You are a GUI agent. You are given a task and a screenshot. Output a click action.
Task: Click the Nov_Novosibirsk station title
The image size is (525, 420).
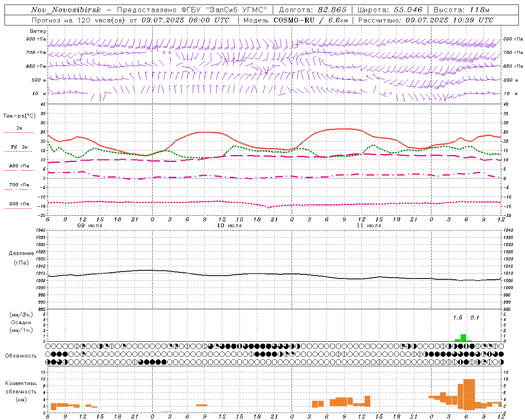coord(66,10)
